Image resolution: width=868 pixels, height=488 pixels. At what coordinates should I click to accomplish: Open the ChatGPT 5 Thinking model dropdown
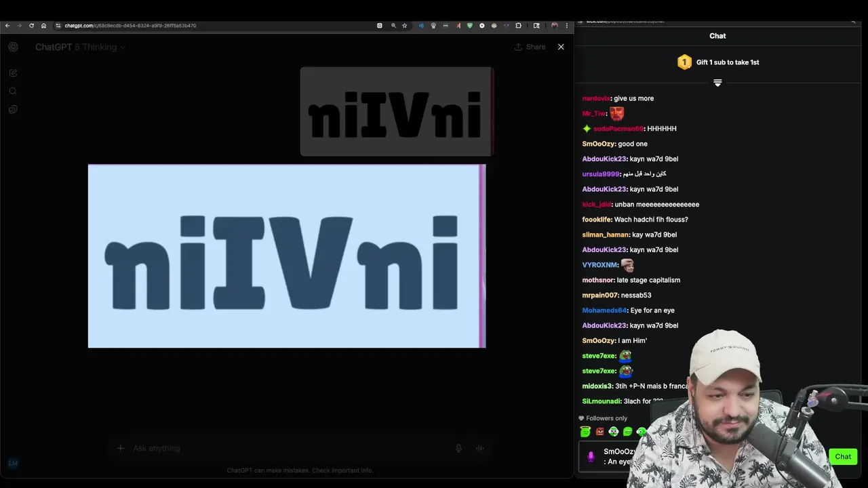(x=81, y=47)
